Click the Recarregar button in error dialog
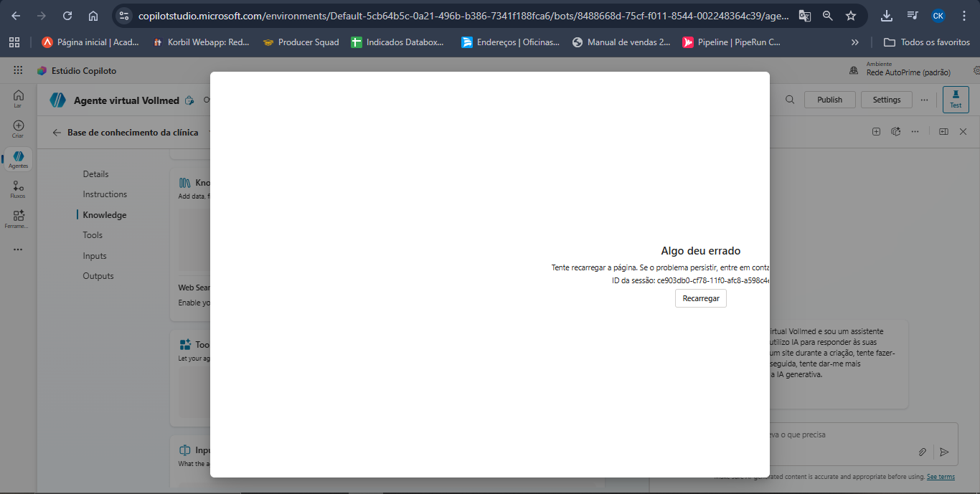The width and height of the screenshot is (980, 494). 700,298
